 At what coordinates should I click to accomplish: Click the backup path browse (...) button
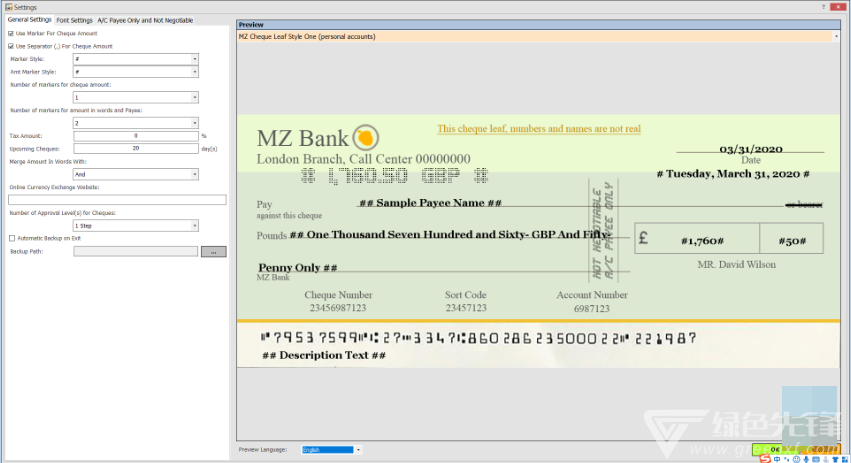[x=213, y=252]
